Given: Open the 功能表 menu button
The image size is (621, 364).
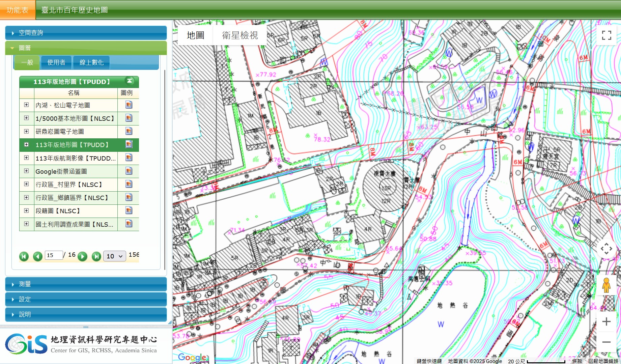Looking at the screenshot, I should [x=18, y=10].
